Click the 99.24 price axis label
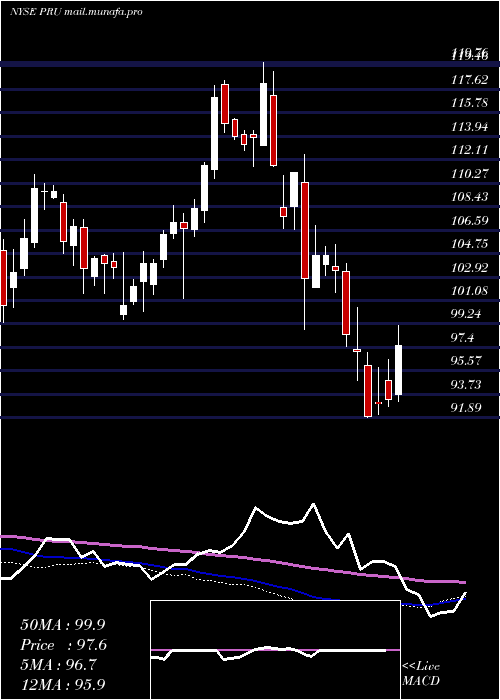 click(466, 314)
